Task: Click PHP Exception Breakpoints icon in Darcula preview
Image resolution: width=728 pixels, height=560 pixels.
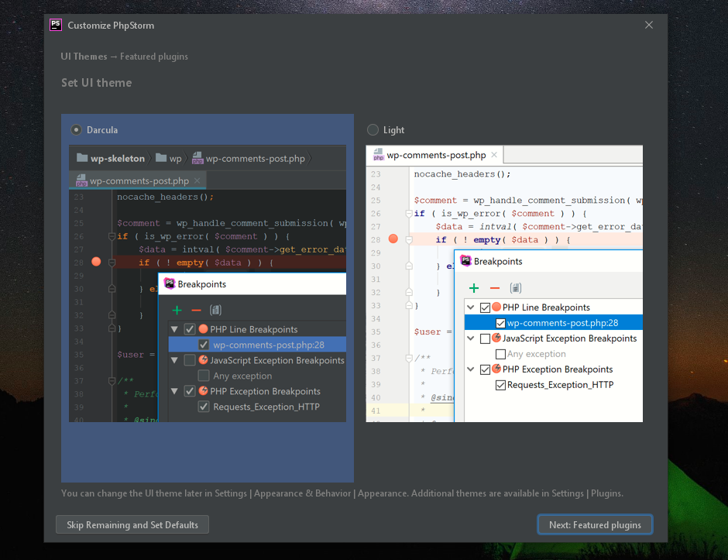Action: [x=203, y=390]
